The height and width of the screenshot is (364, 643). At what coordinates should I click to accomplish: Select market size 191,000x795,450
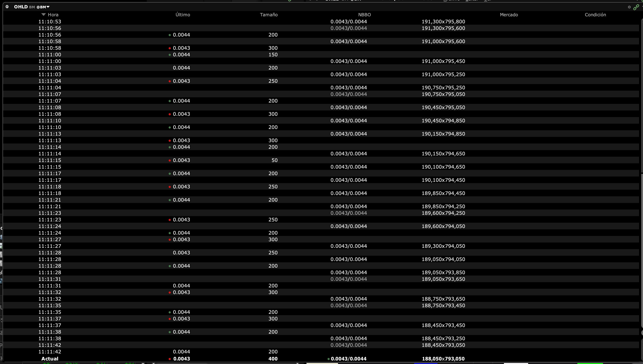point(443,61)
